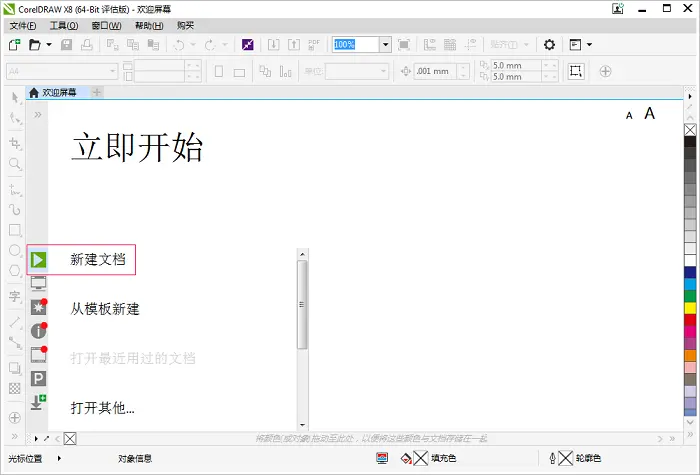Open the What's New star icon

[x=38, y=307]
